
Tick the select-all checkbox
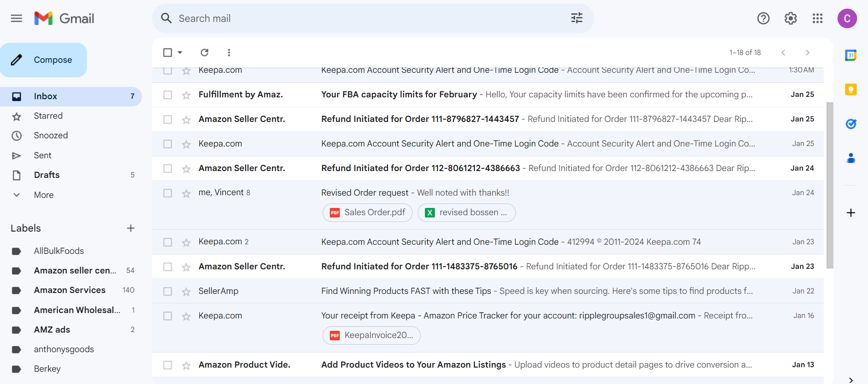pos(167,52)
